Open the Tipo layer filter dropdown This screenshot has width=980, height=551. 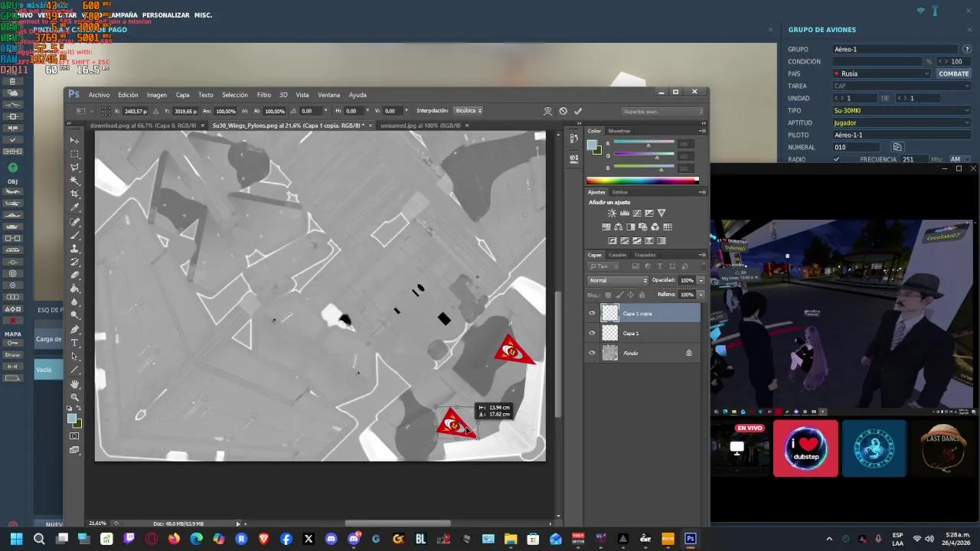point(603,266)
